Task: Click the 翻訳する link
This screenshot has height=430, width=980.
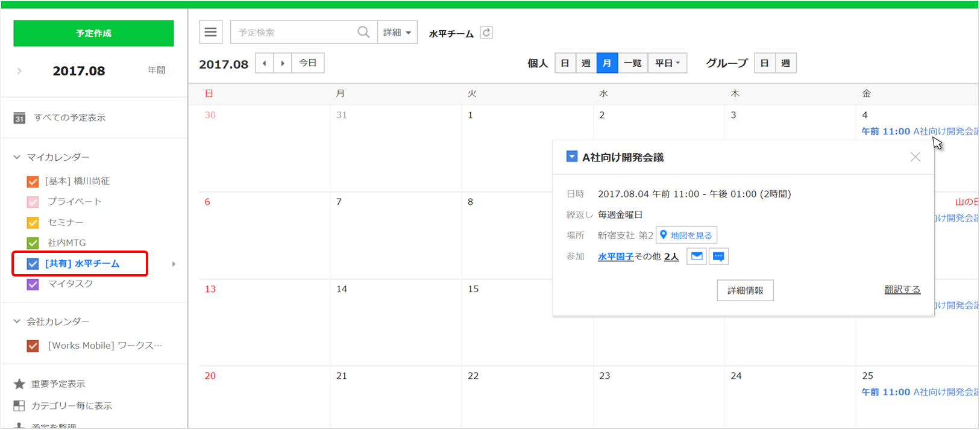Action: (x=902, y=290)
